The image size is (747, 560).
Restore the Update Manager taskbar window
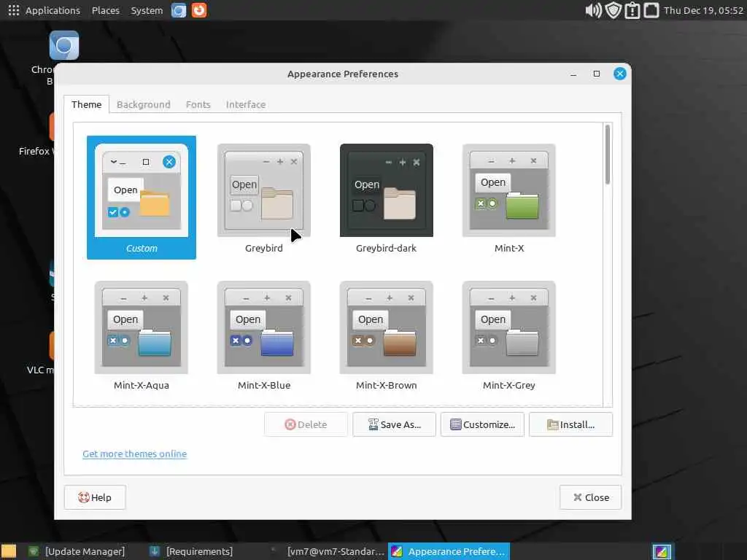tap(76, 551)
